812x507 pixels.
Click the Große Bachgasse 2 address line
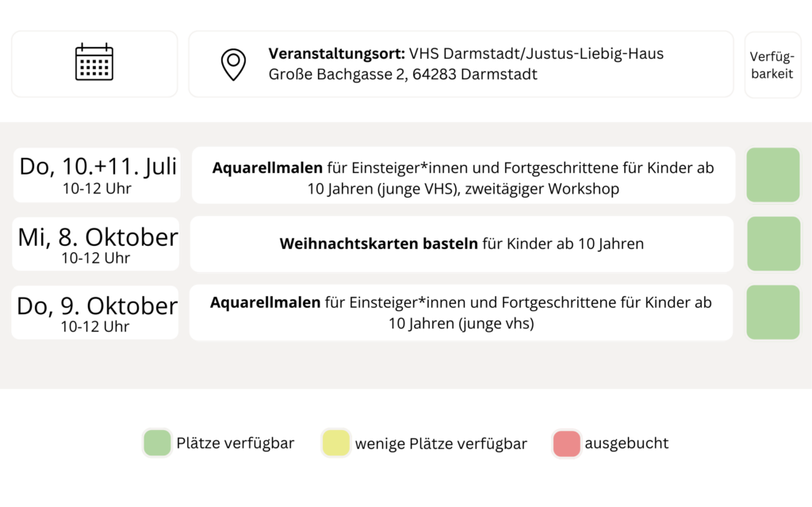(403, 74)
